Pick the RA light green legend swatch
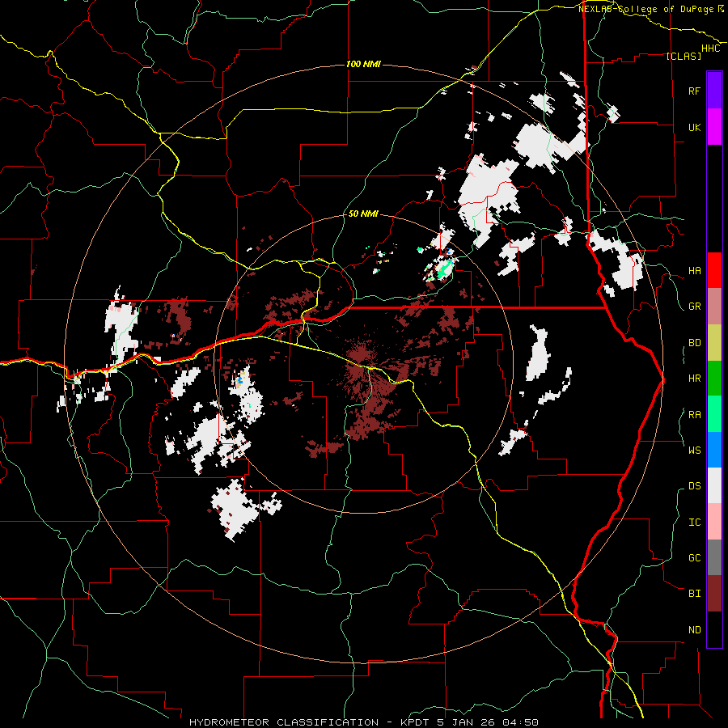The image size is (728, 728). point(714,414)
